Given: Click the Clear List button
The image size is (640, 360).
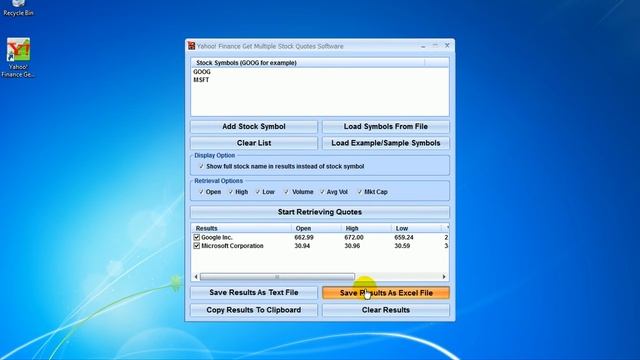Looking at the screenshot, I should [254, 143].
